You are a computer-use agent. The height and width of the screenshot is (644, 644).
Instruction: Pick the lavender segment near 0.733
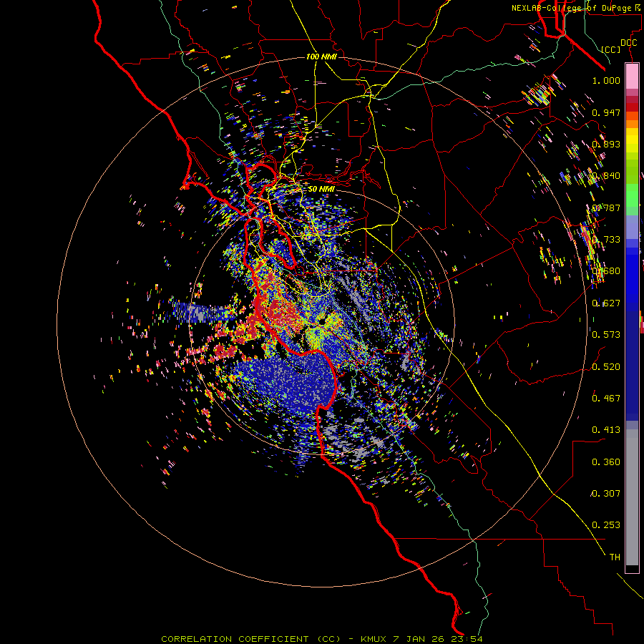[632, 227]
